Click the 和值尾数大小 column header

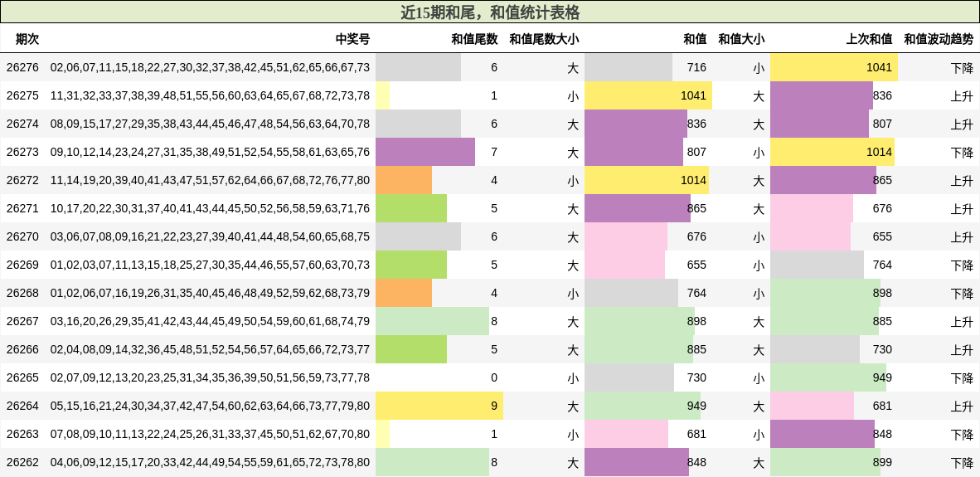coord(544,39)
